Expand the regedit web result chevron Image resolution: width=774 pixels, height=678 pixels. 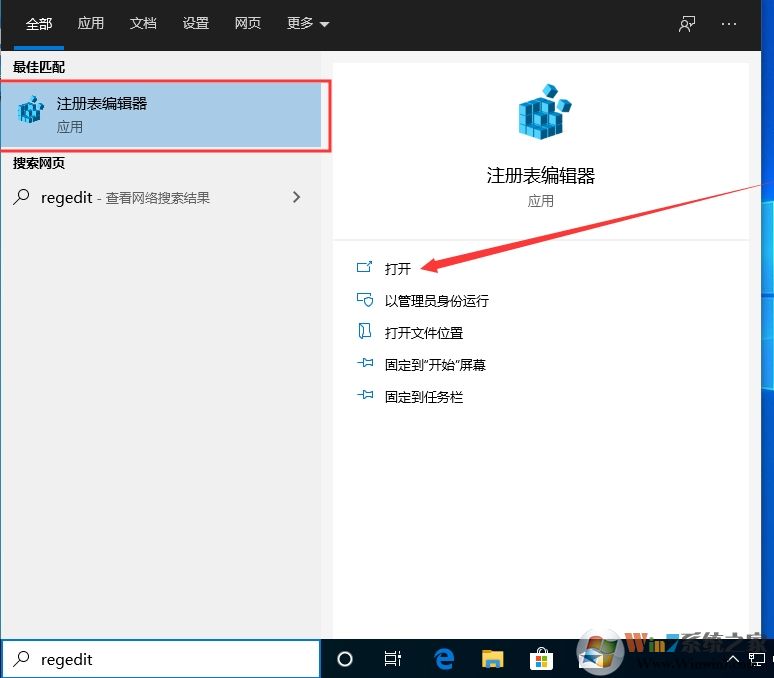click(x=296, y=197)
